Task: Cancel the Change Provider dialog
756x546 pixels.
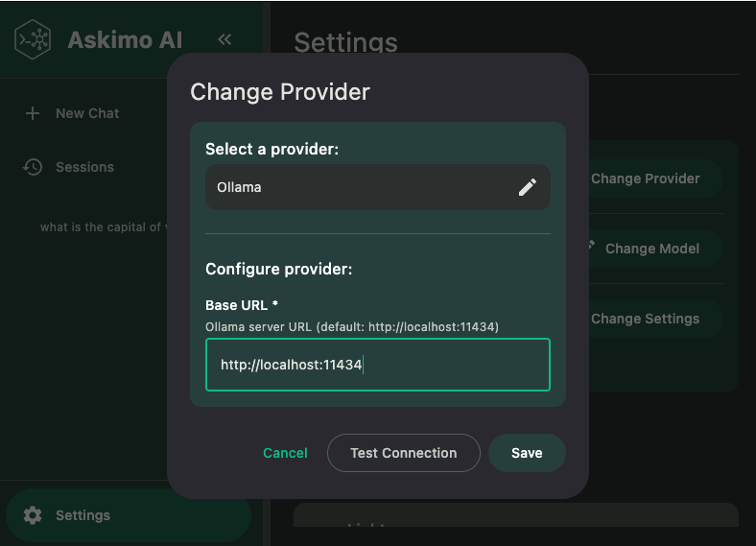Action: 285,453
